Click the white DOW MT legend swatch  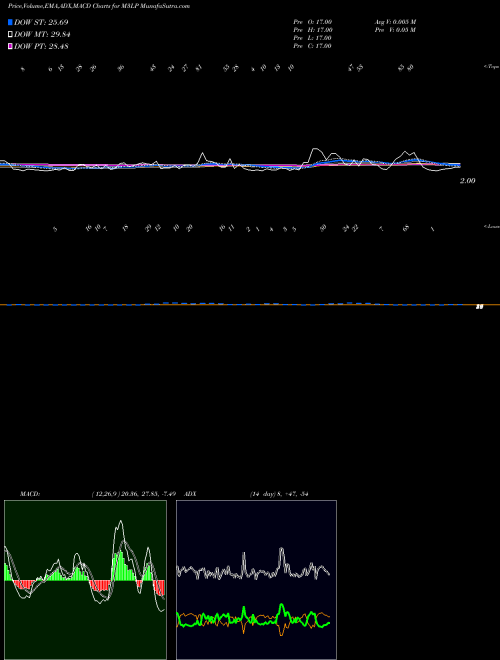click(x=10, y=35)
